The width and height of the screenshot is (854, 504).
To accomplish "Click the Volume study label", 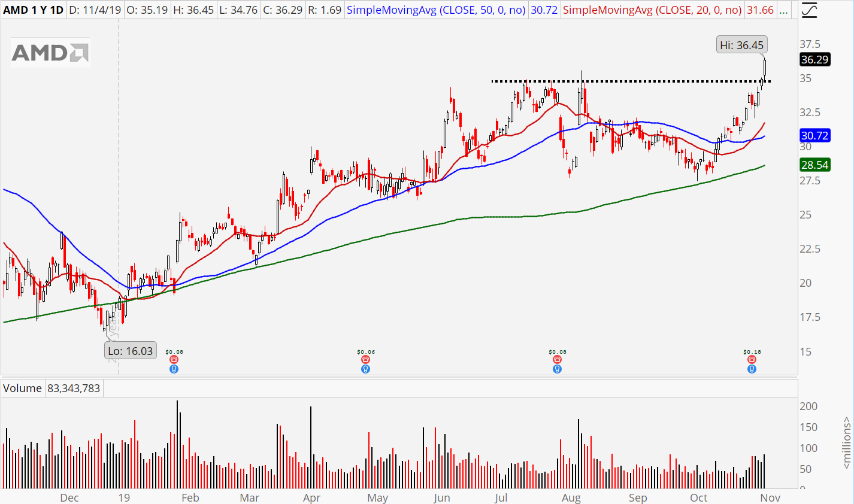I will pos(22,388).
